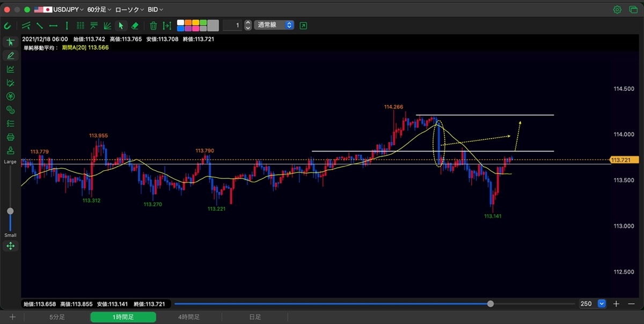Open the settings gear icon
Screen dimensions: 644x324
(x=617, y=10)
